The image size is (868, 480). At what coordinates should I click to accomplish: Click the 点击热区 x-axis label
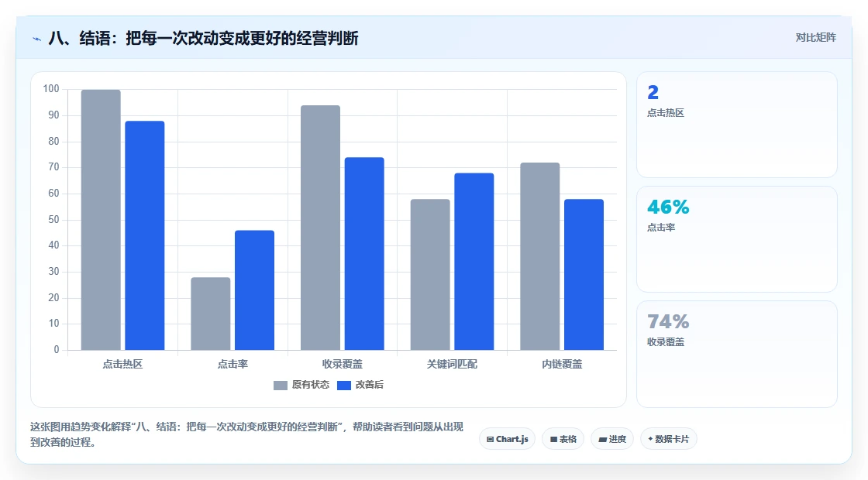tap(123, 364)
